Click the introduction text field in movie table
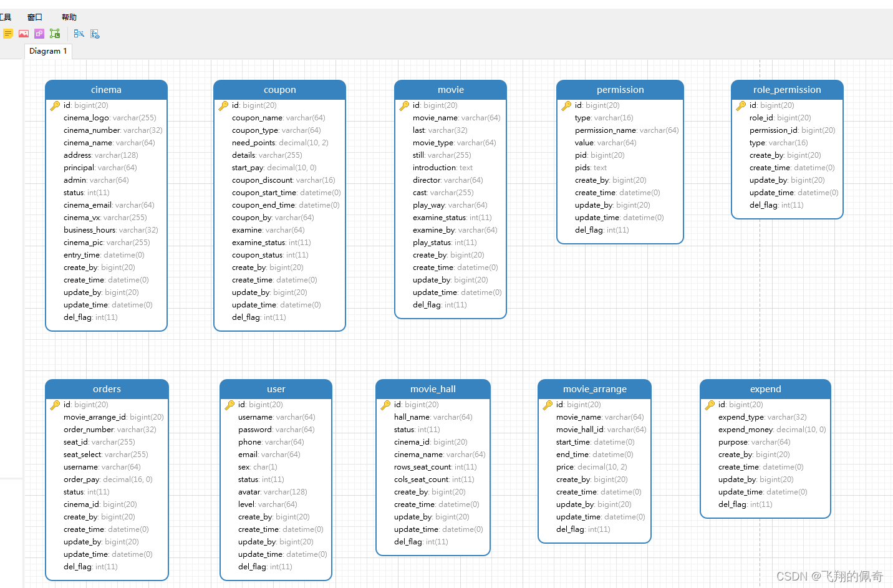 click(442, 168)
